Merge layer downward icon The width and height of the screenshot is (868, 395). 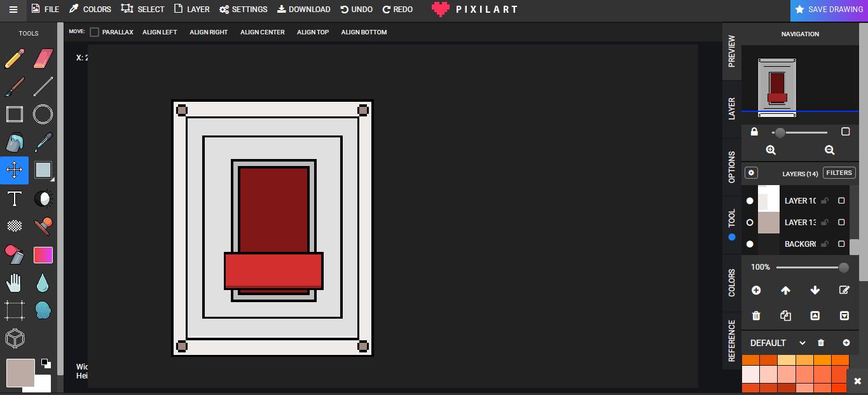844,315
